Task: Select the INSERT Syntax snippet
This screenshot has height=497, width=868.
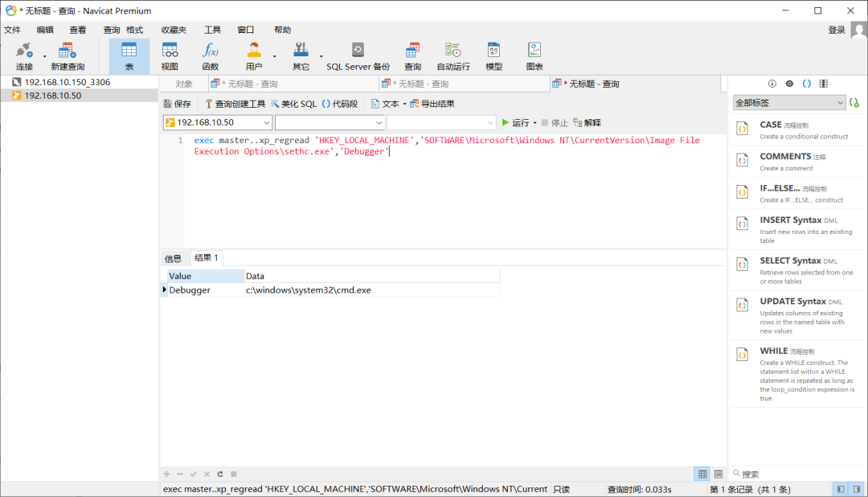Action: click(798, 229)
